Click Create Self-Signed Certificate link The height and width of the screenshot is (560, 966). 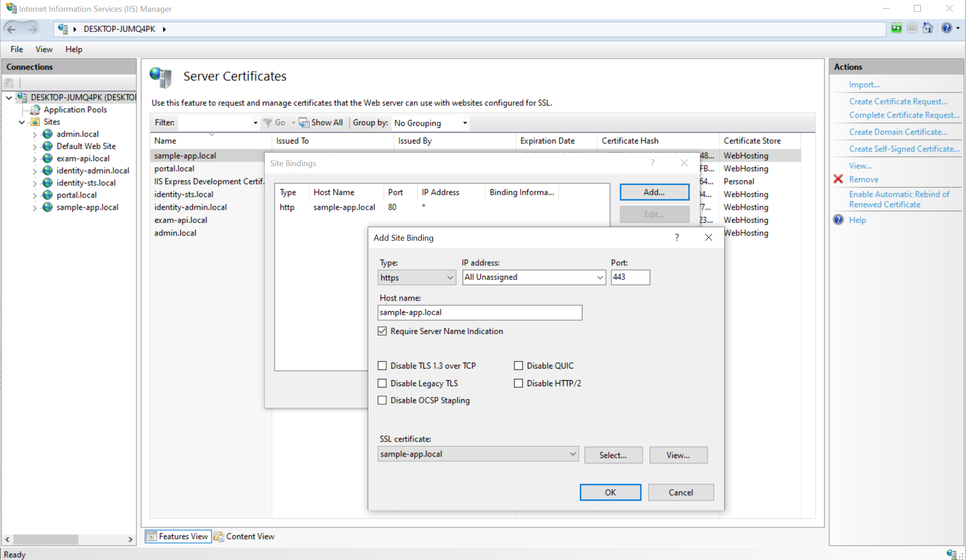tap(904, 149)
